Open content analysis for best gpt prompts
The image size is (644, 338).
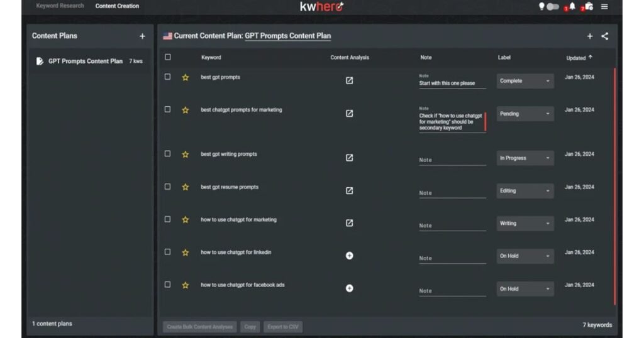coord(349,80)
